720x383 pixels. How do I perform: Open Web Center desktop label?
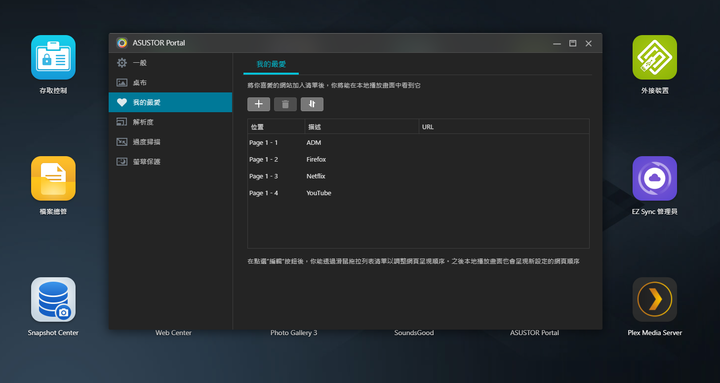173,333
